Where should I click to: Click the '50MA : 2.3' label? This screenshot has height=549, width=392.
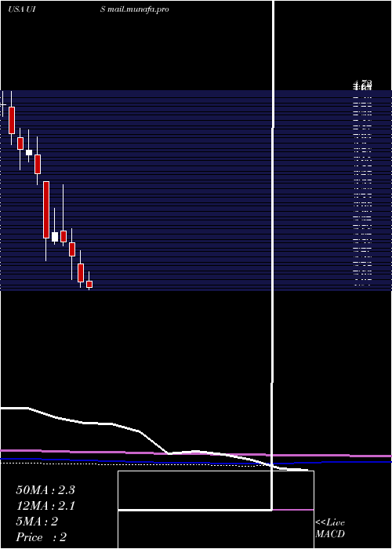click(45, 490)
